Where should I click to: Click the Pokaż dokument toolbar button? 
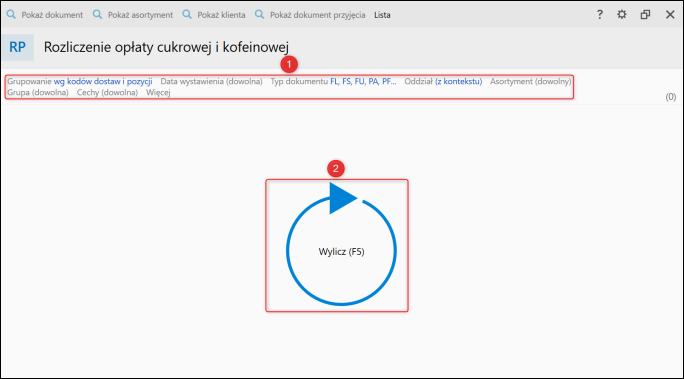[45, 15]
